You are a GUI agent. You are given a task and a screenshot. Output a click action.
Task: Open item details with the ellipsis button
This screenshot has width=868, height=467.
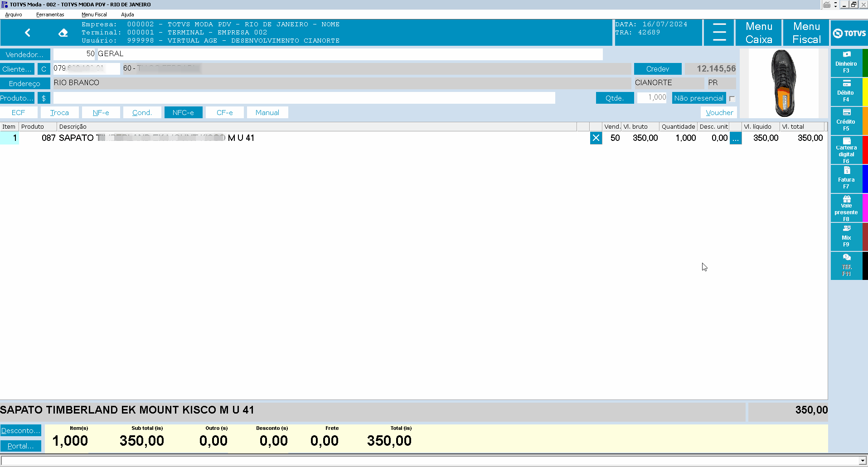(x=736, y=138)
